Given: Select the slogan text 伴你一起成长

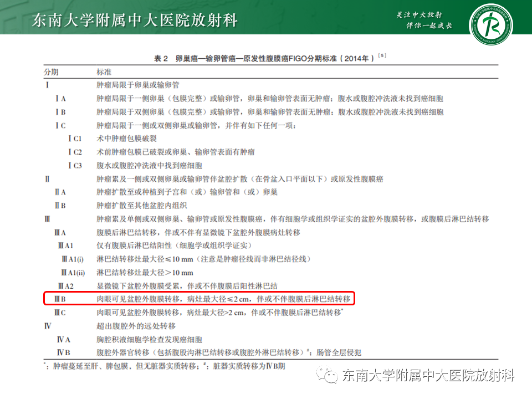Looking at the screenshot, I should click(x=429, y=25).
